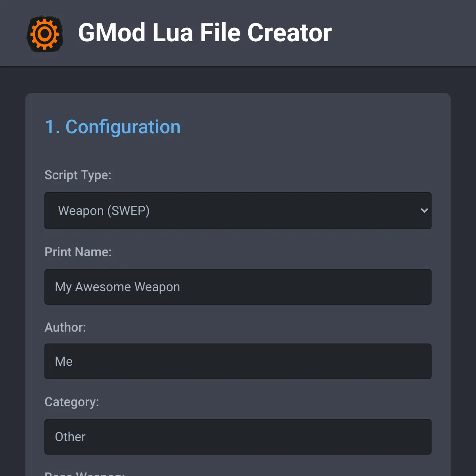Place cursor after the Me author value

tap(73, 361)
